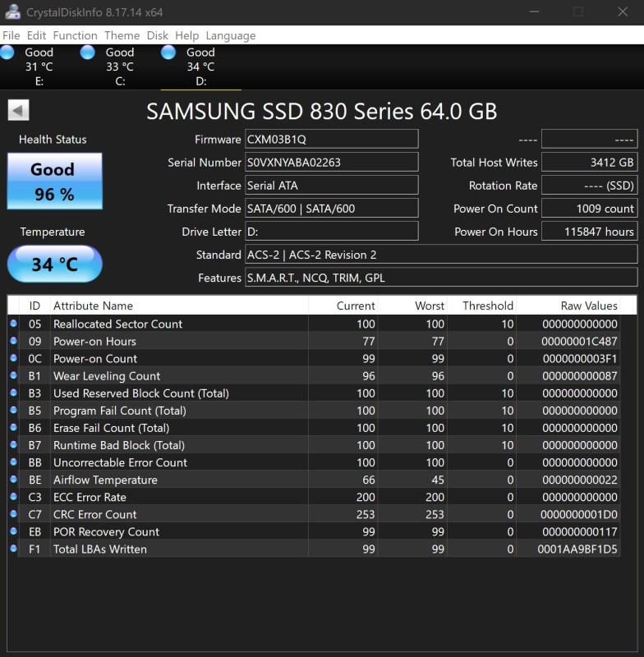Click status dot for Erase Fail Count

pos(13,427)
